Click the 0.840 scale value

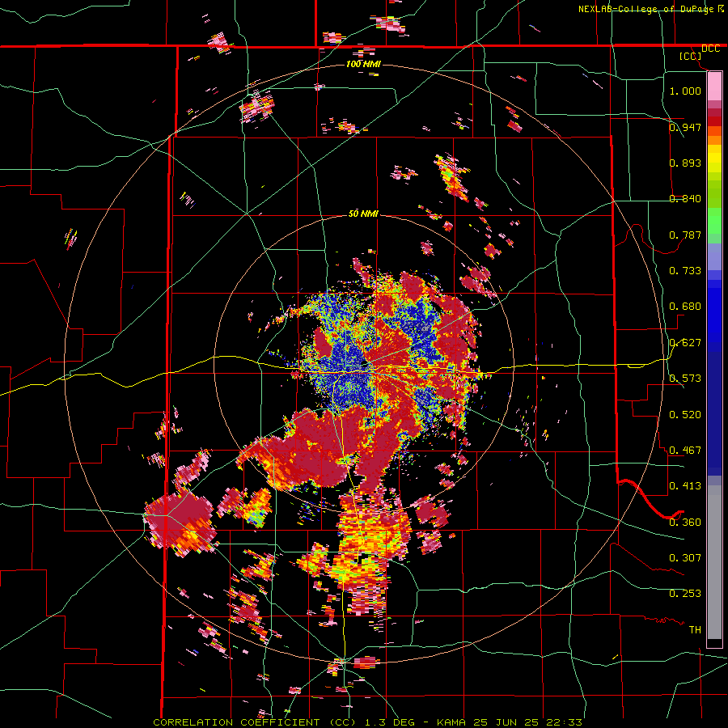point(685,198)
